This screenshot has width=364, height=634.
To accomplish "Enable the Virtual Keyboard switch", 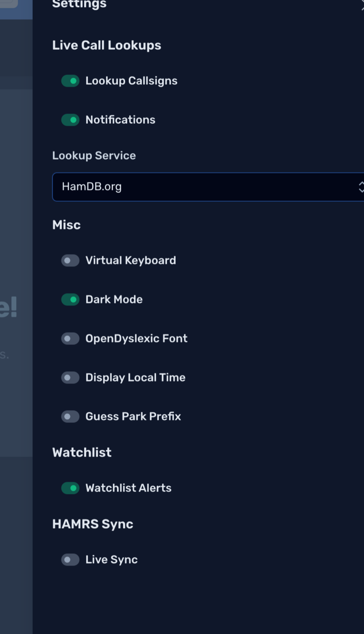I will pos(70,260).
